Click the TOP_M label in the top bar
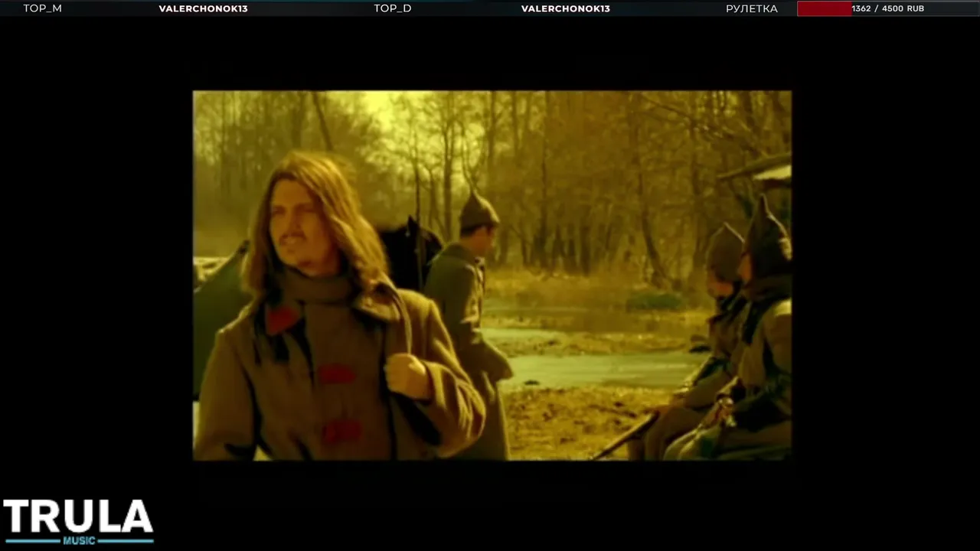 [43, 8]
